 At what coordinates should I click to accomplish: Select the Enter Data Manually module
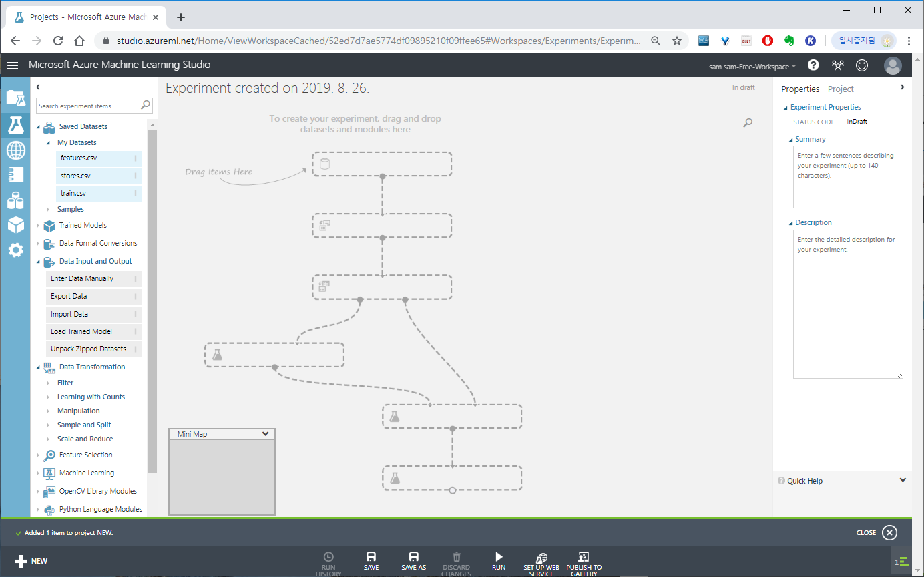click(94, 278)
